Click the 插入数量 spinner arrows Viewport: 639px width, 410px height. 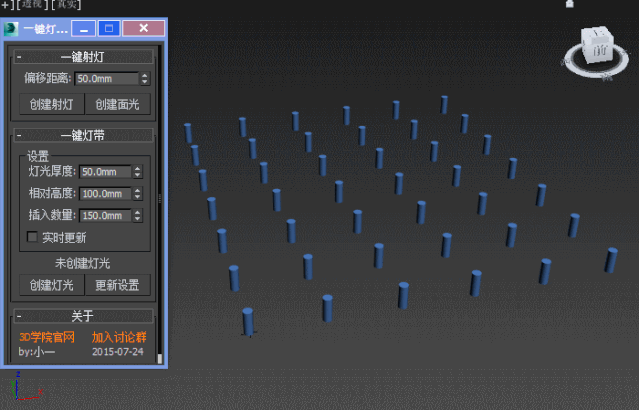point(138,215)
